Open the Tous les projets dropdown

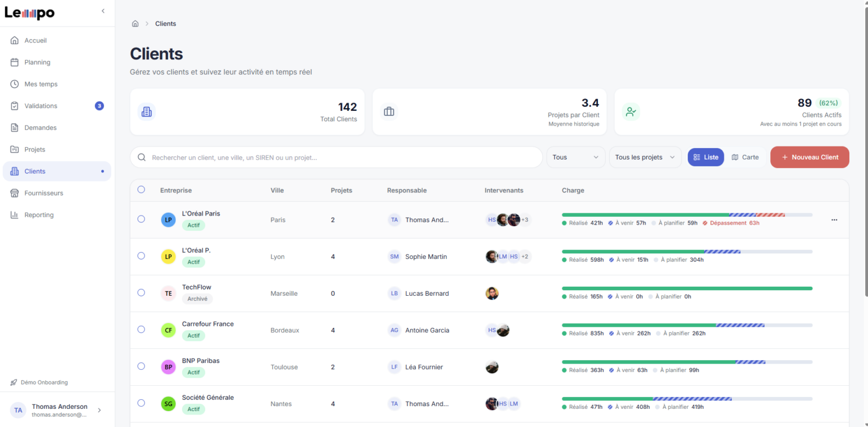pos(645,157)
